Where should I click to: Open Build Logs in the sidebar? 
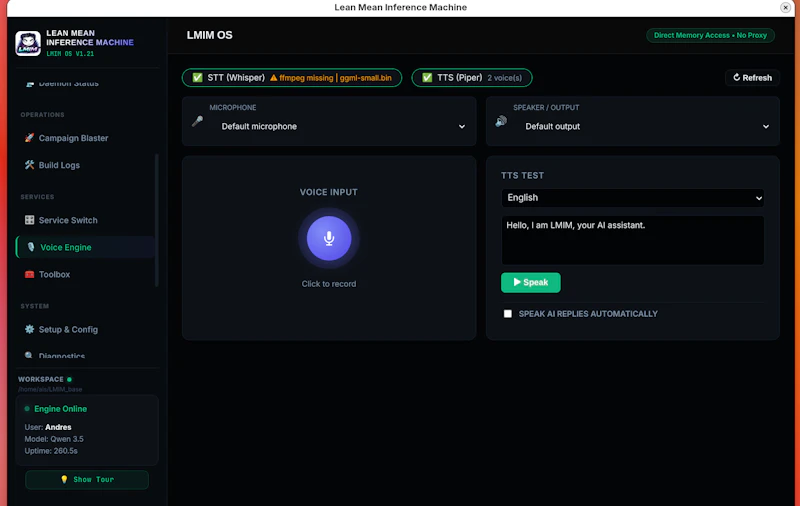point(86,165)
